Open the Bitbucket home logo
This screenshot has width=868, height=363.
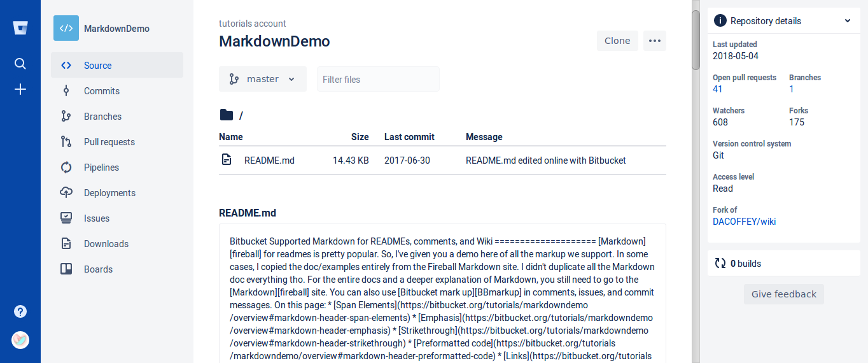tap(20, 28)
